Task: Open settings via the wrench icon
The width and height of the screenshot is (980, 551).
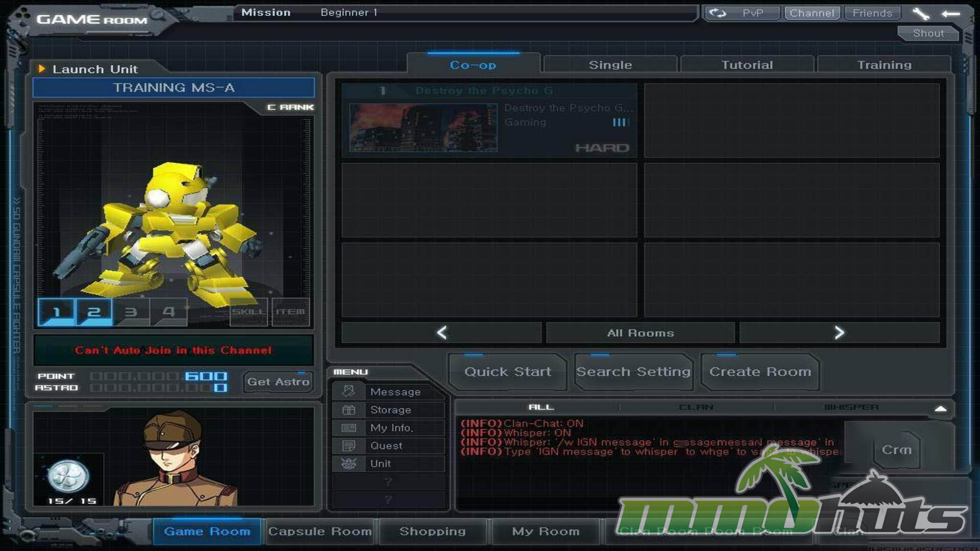Action: click(921, 14)
